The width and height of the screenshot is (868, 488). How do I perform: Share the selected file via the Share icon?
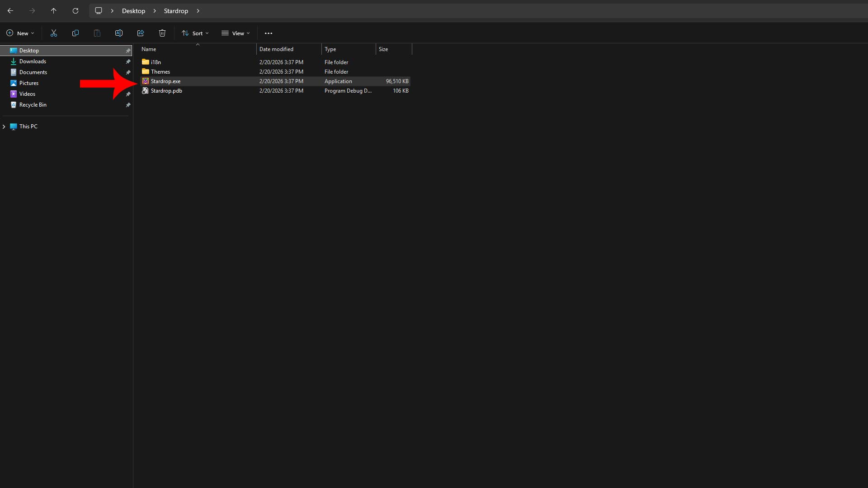141,33
